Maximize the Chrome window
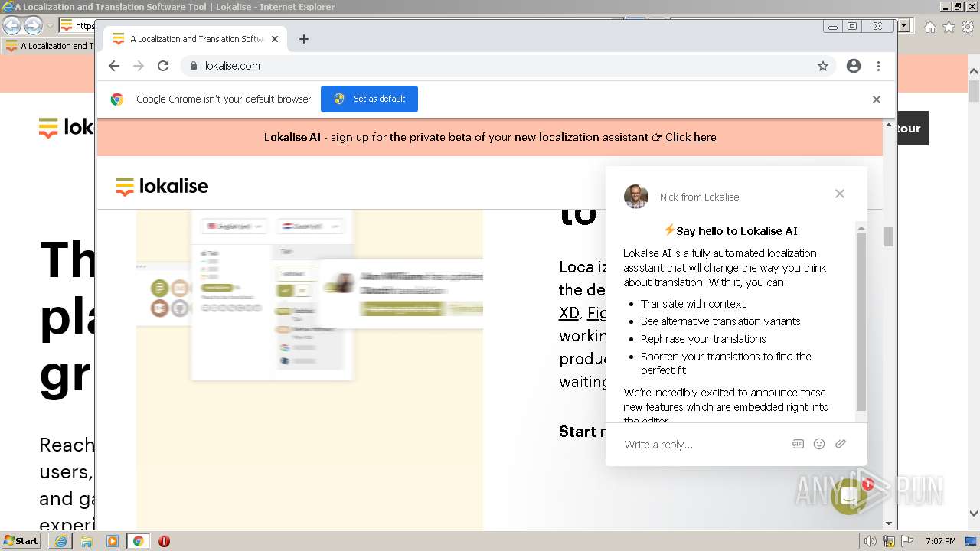Screen dimensions: 980x551 tap(852, 26)
